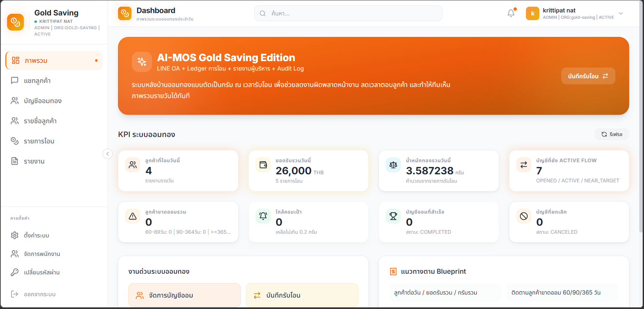Go to รายการโอน in the sidebar
644x309 pixels.
pos(39,141)
